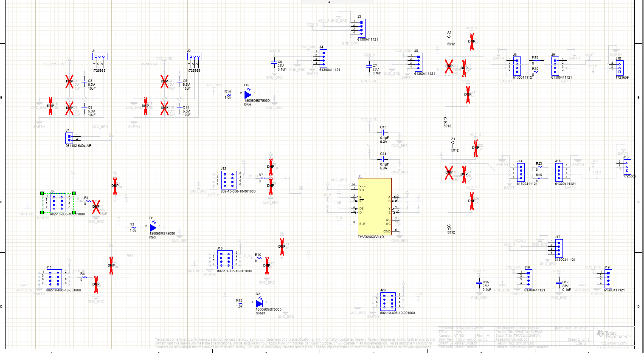Image resolution: width=644 pixels, height=353 pixels.
Task: Click the green LED D2 symbol
Action: [x=259, y=304]
